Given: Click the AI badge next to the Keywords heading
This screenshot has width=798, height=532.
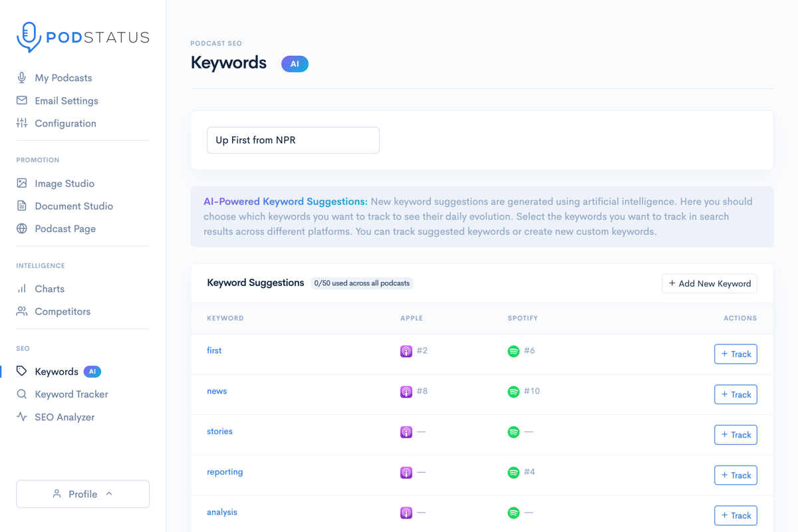Looking at the screenshot, I should click(295, 64).
